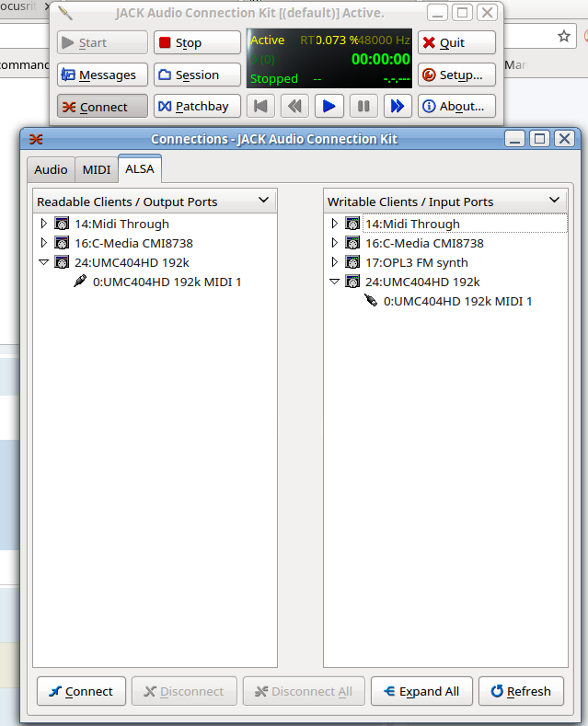Select 17:OPL3 FM synth client icon
588x726 pixels.
pyautogui.click(x=352, y=262)
